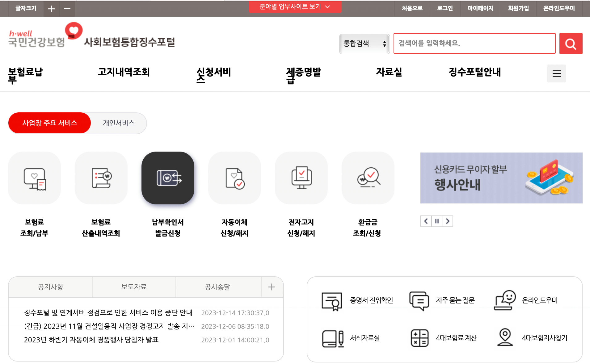Open the 2023년 하반기 자동이체 경품행사 notice
Viewport: 590px width, 364px height.
(x=91, y=340)
